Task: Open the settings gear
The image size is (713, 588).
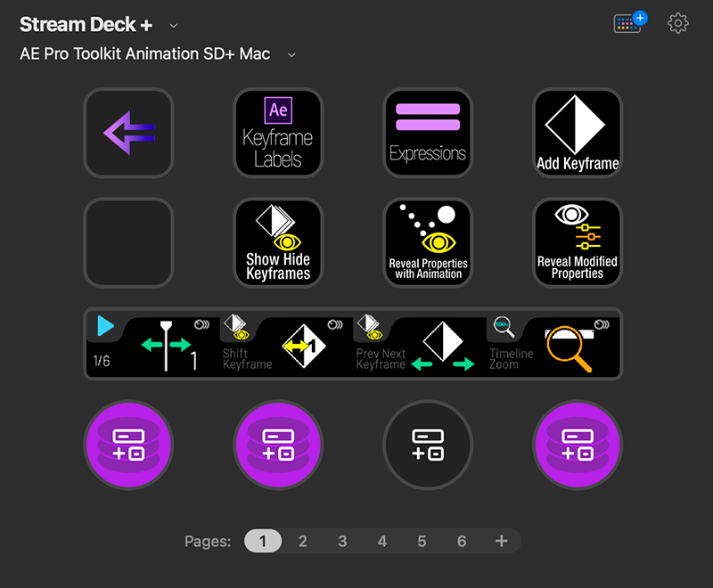Action: (678, 23)
